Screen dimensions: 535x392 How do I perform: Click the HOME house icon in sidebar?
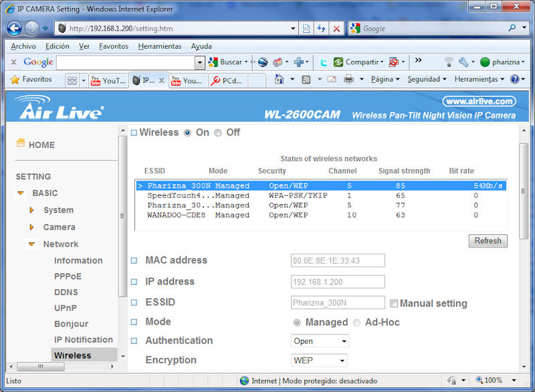point(21,142)
